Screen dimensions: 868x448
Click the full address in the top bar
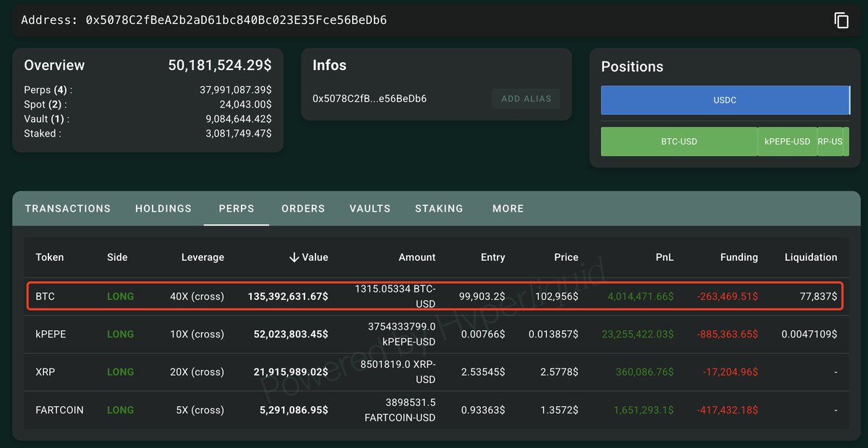pos(237,20)
